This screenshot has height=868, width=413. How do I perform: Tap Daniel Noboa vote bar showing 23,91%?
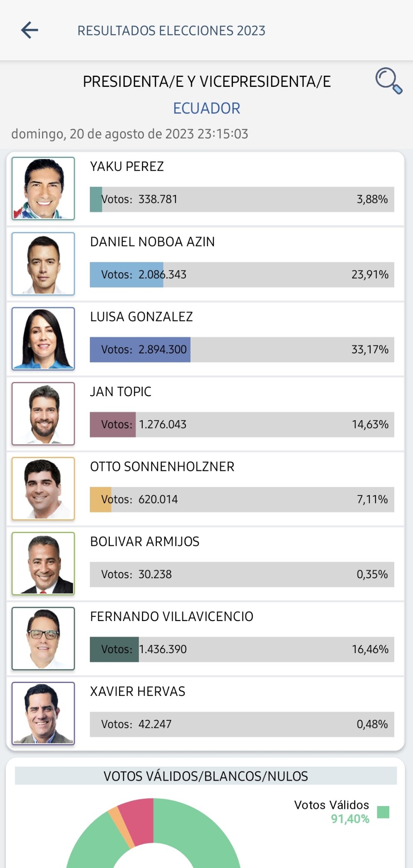(242, 274)
